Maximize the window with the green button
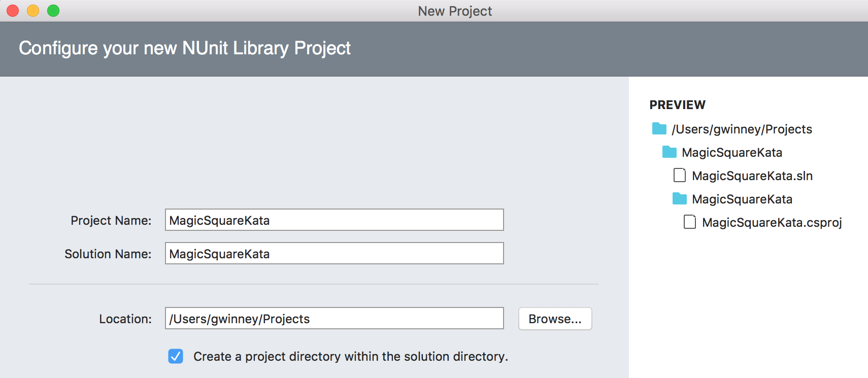Image resolution: width=868 pixels, height=378 pixels. (x=53, y=11)
